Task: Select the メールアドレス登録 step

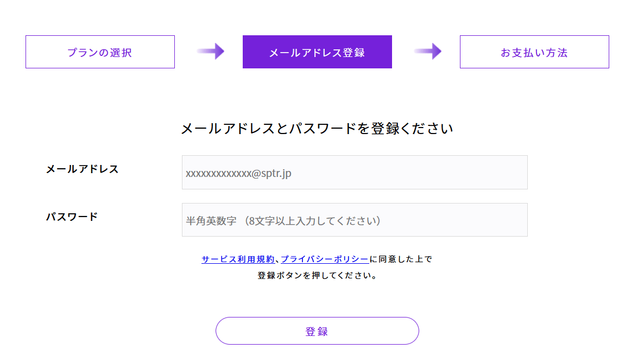Action: click(317, 52)
